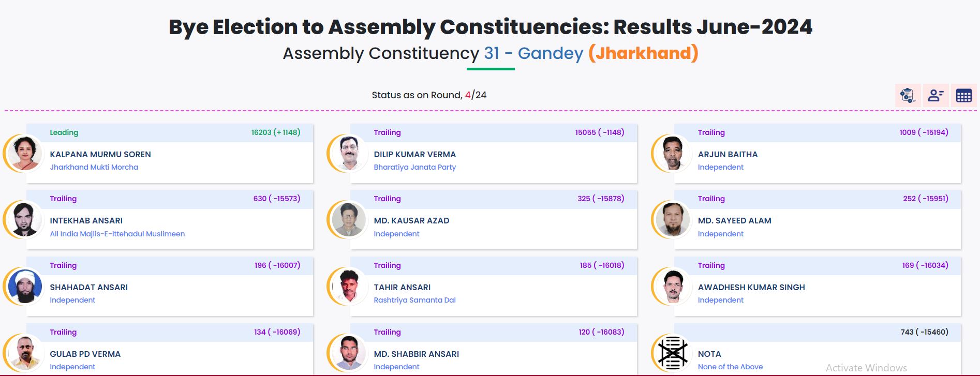Click Shahadat Ansari's candidate photo
Image resolution: width=980 pixels, height=376 pixels.
pos(24,287)
